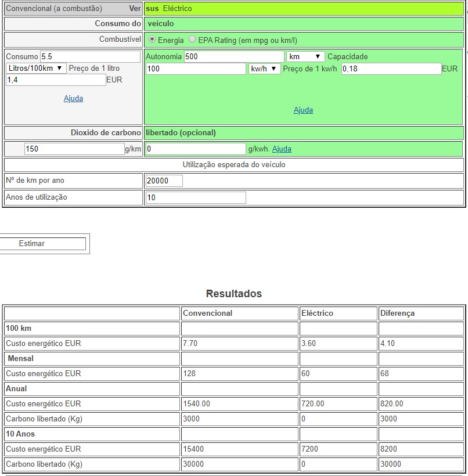Focus the g/km carbon field showing 150
Viewport: 468px width, 476px height.
(x=74, y=149)
